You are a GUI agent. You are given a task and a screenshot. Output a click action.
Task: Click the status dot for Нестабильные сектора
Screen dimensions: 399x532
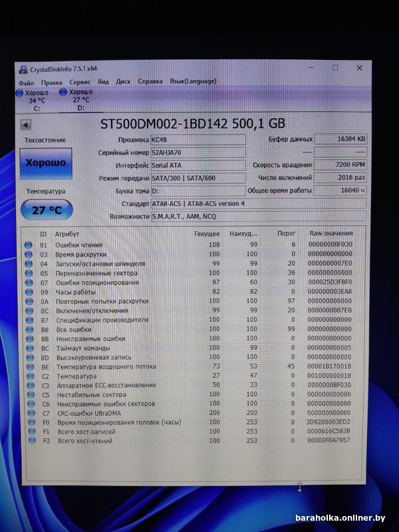point(31,395)
